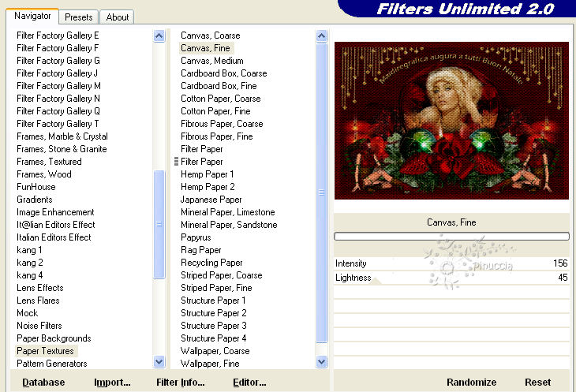Select Filter Factory Gallery G
The width and height of the screenshot is (576, 392).
(58, 61)
